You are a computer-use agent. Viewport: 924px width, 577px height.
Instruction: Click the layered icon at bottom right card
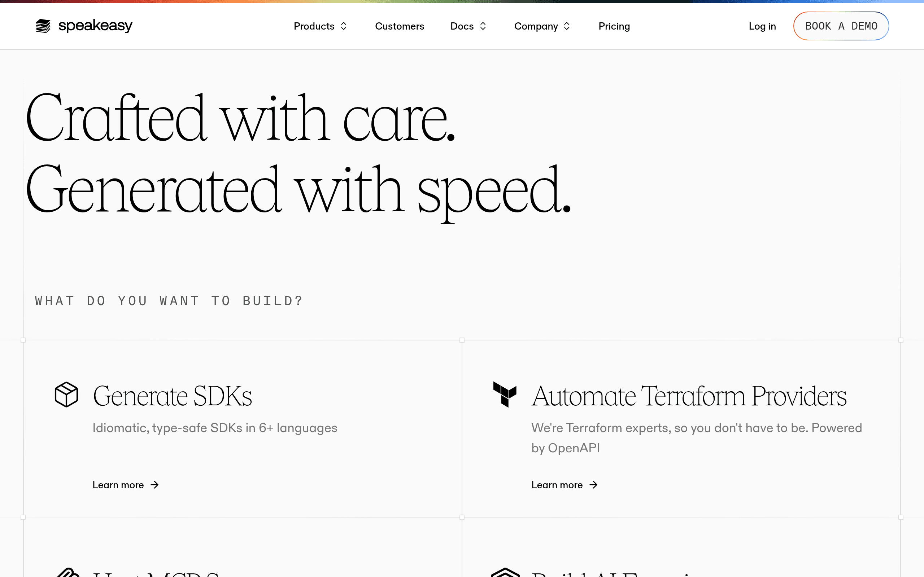pyautogui.click(x=505, y=572)
